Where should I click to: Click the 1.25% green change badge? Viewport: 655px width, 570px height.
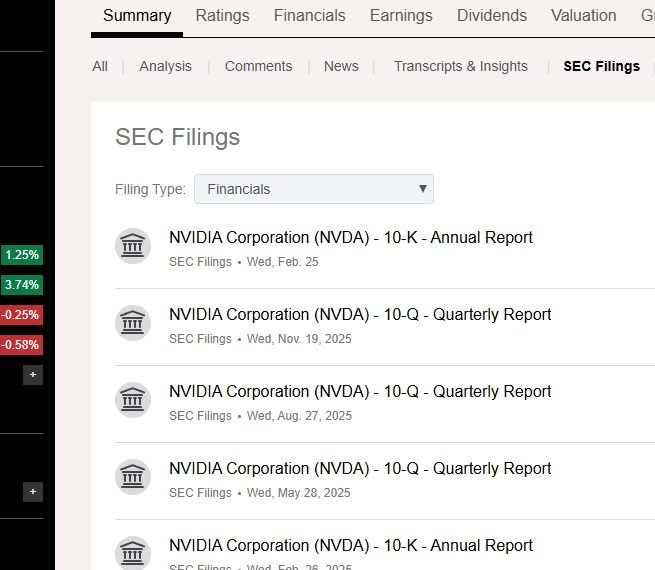coord(22,255)
